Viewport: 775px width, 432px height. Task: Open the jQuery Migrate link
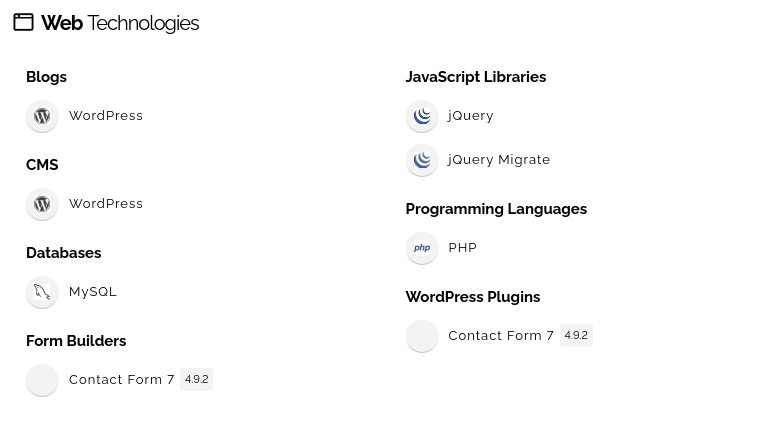click(x=499, y=160)
